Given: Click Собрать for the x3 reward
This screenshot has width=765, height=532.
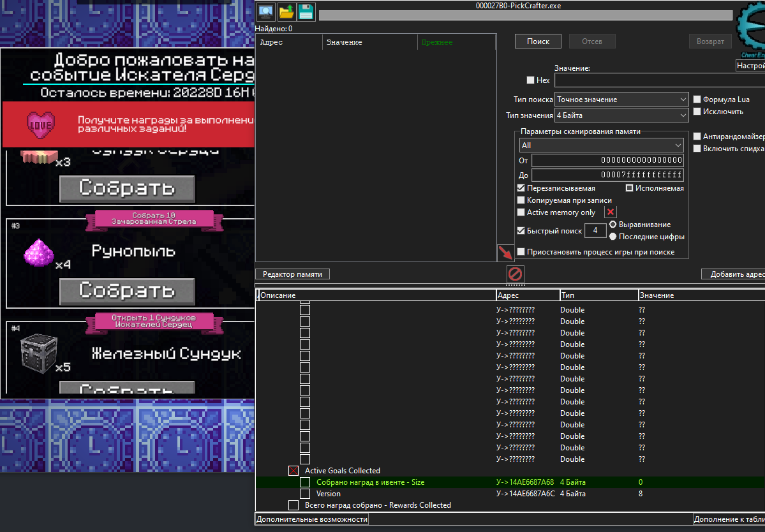Looking at the screenshot, I should point(127,189).
